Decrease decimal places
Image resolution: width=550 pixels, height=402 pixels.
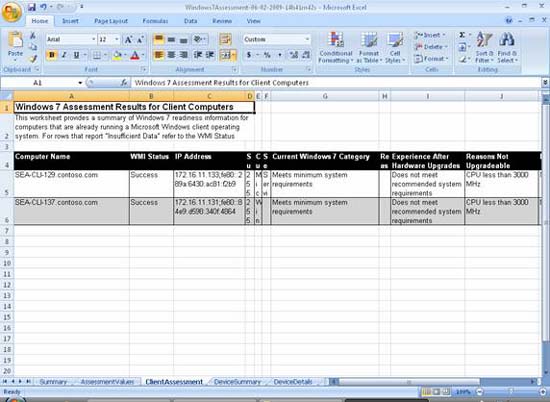pos(306,55)
